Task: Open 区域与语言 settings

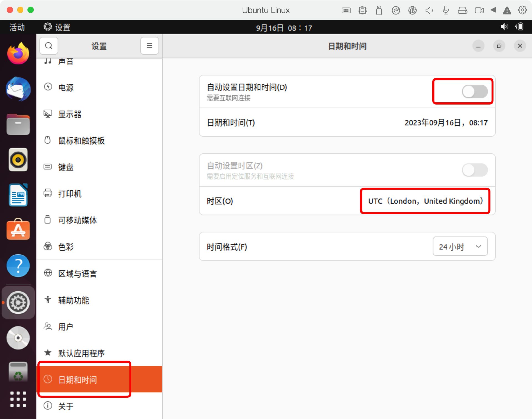Action: [99, 274]
